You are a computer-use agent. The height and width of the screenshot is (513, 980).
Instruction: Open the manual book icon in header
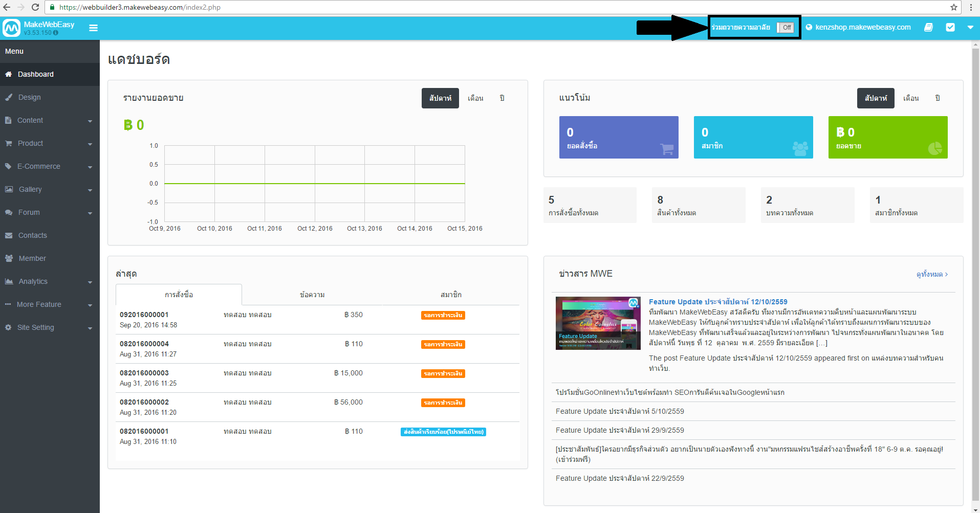pyautogui.click(x=928, y=28)
